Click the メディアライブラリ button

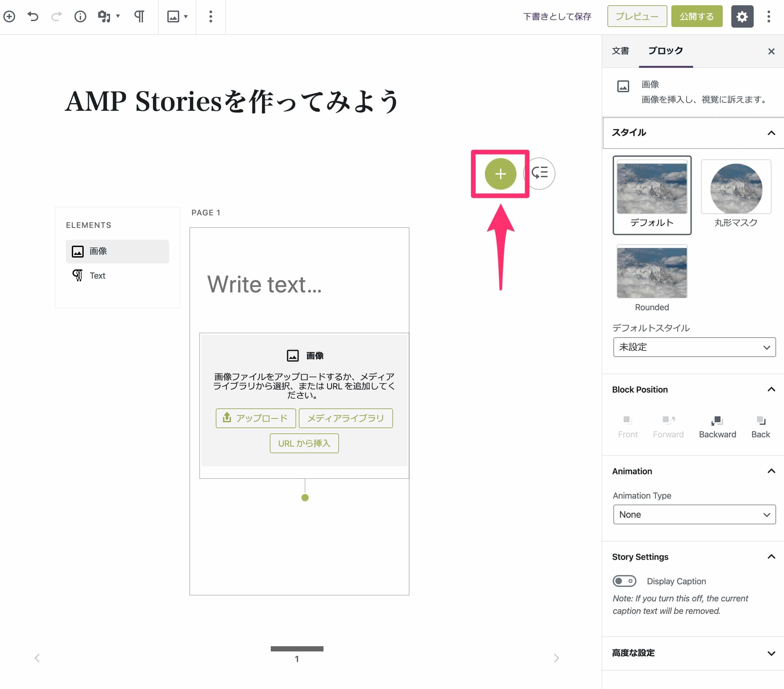[345, 419]
